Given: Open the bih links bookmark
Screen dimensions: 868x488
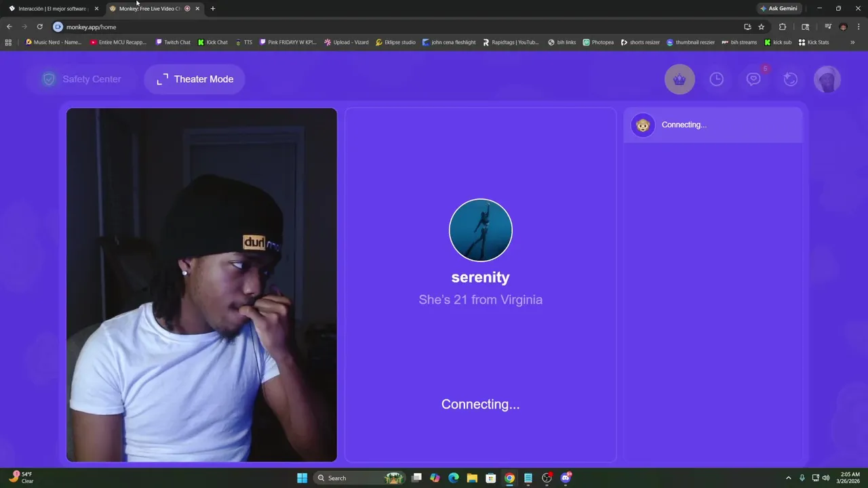Looking at the screenshot, I should 561,42.
